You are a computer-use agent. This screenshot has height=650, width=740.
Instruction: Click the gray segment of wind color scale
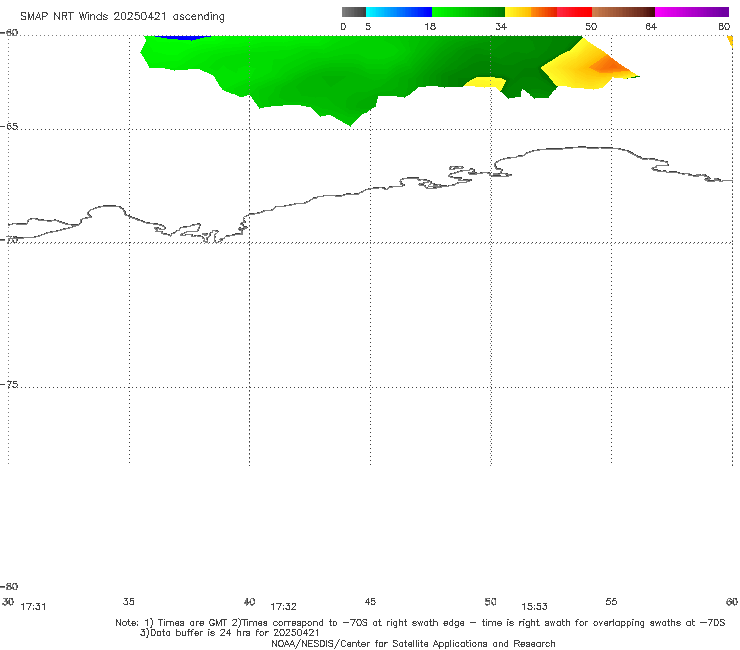coord(353,12)
